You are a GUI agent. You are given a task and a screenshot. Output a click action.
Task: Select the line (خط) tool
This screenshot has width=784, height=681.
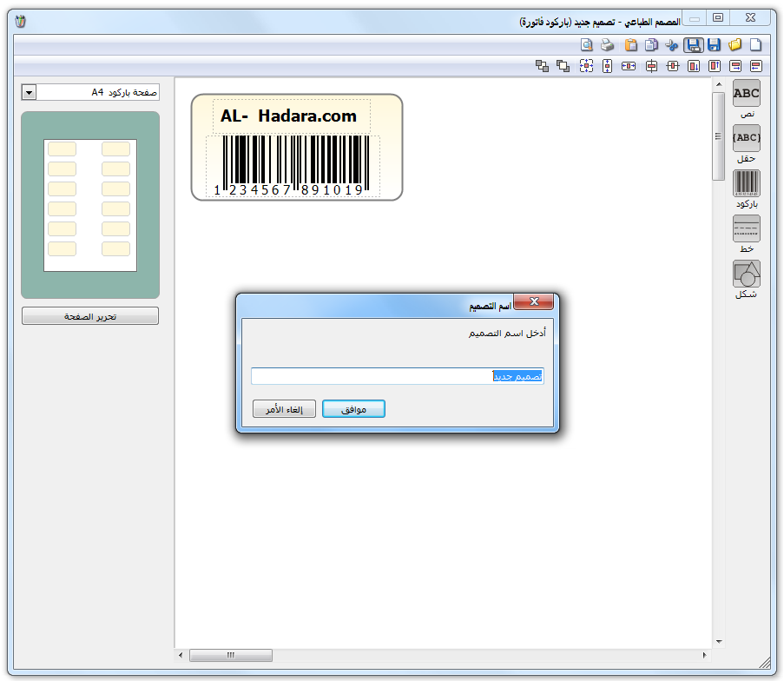(747, 228)
